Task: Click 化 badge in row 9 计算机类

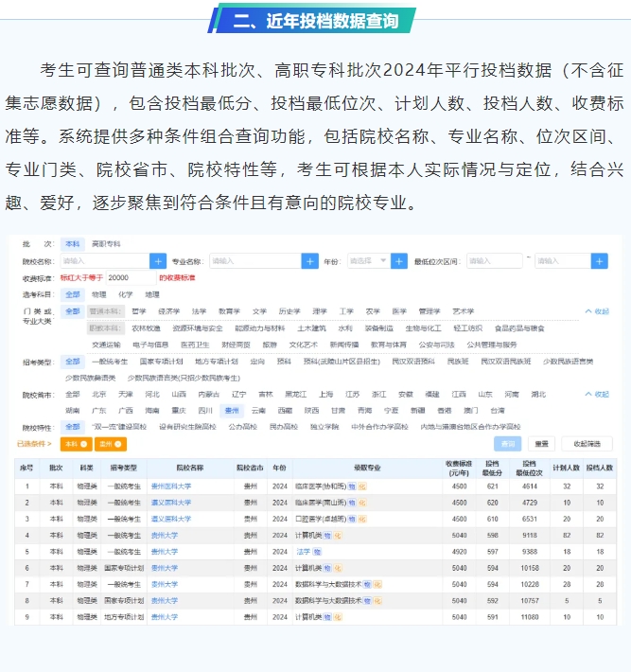Action: click(x=338, y=617)
